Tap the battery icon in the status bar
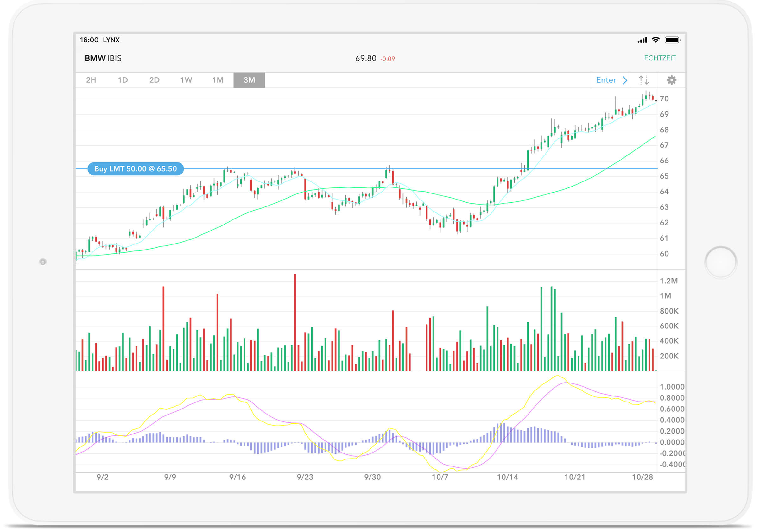 [x=674, y=40]
